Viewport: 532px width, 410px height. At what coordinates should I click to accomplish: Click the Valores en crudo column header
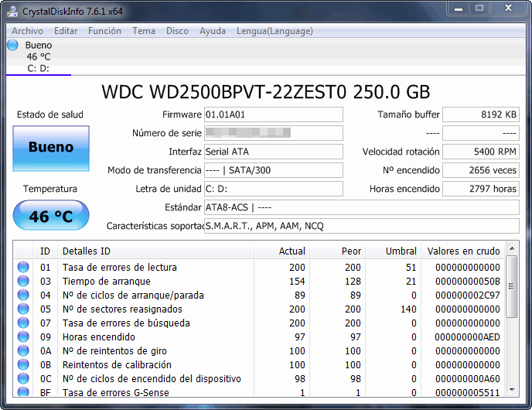click(462, 251)
